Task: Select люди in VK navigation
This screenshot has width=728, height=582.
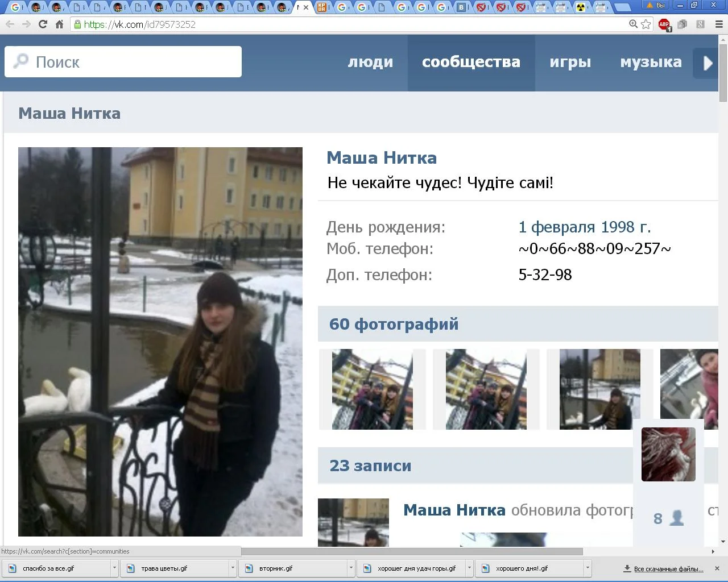Action: coord(370,63)
